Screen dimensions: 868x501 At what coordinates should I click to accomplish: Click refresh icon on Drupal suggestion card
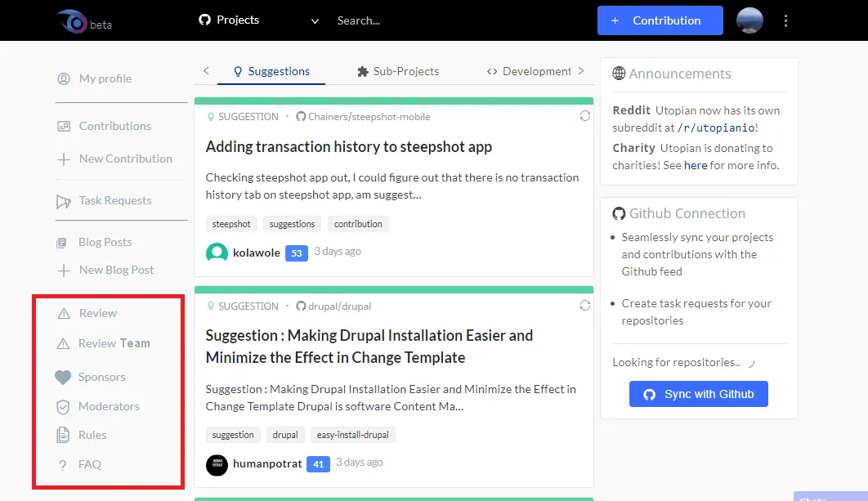coord(584,306)
